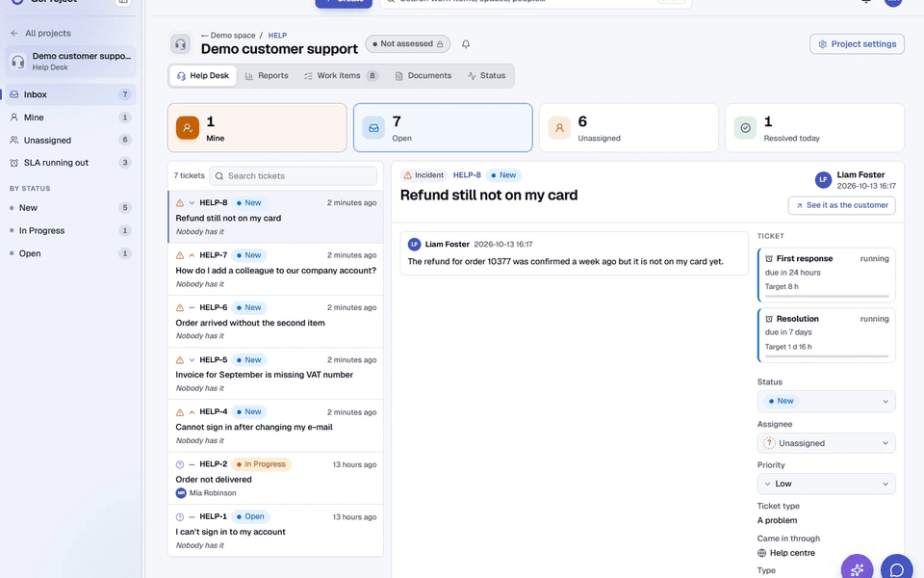This screenshot has width=924, height=578.
Task: Click Liam Foster's LF avatar in ticket header
Action: point(823,180)
